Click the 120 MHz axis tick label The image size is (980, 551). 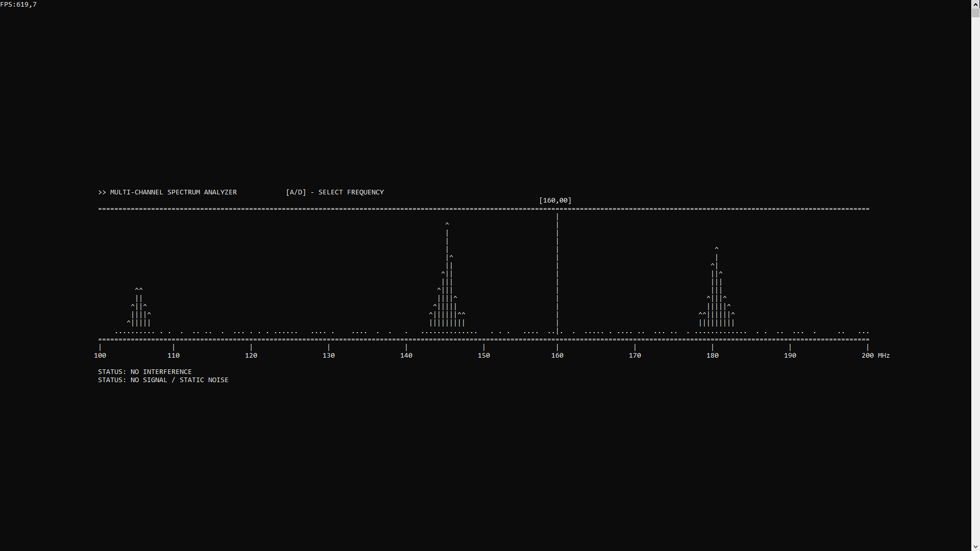click(x=251, y=356)
